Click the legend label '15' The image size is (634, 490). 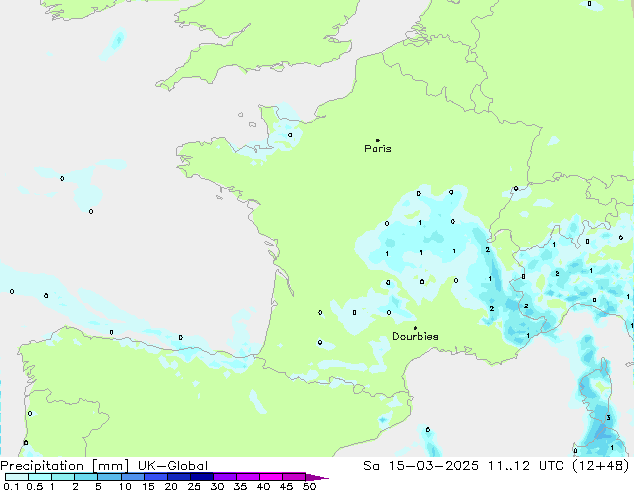pyautogui.click(x=148, y=486)
